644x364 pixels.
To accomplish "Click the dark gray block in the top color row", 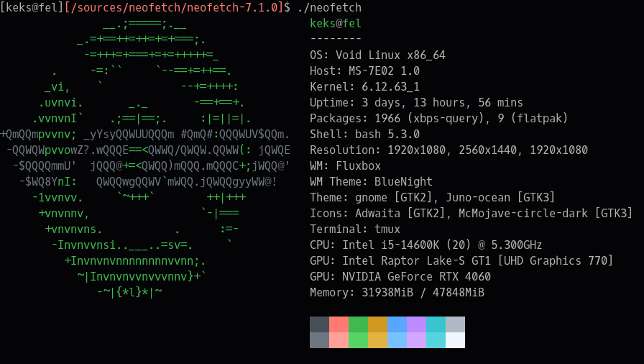I will 319,324.
